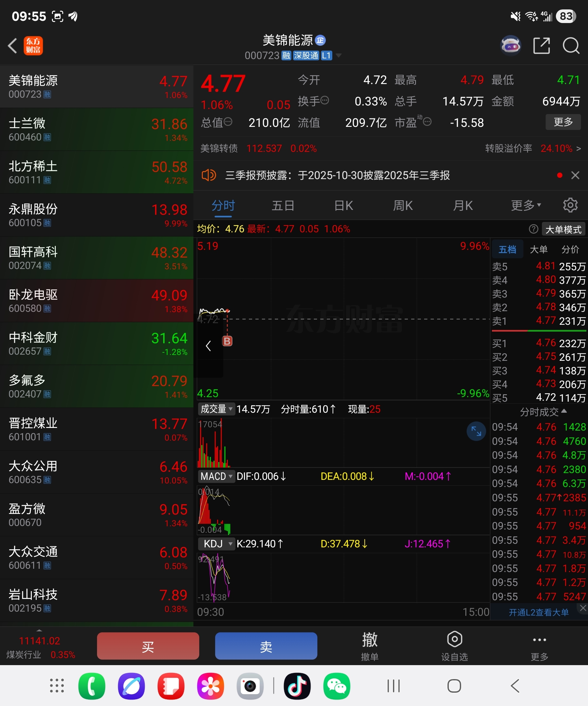The width and height of the screenshot is (588, 706).
Task: Select the 分价 tab
Action: tap(570, 250)
